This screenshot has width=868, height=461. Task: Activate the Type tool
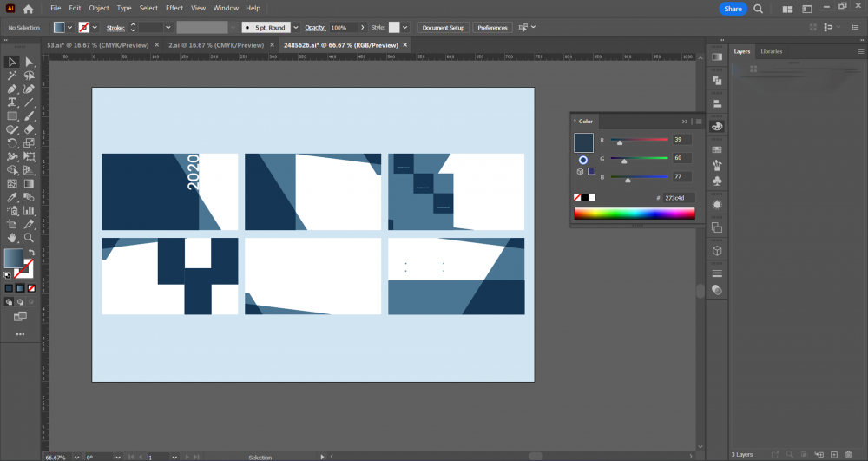pyautogui.click(x=11, y=102)
